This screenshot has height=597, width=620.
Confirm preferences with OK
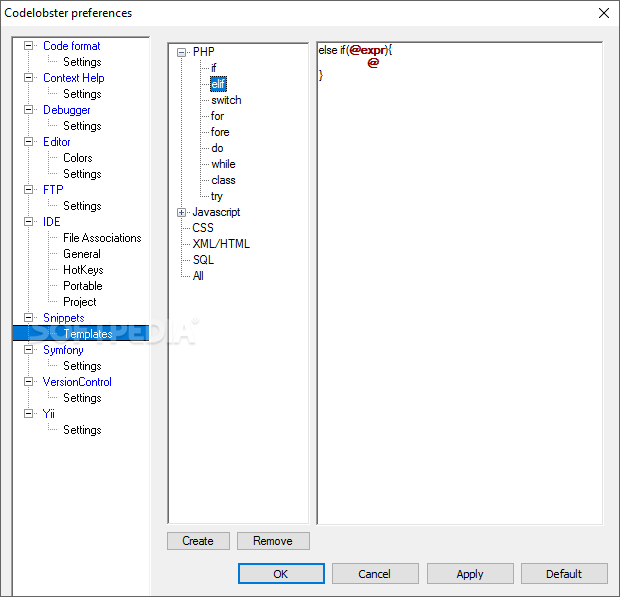coord(281,574)
